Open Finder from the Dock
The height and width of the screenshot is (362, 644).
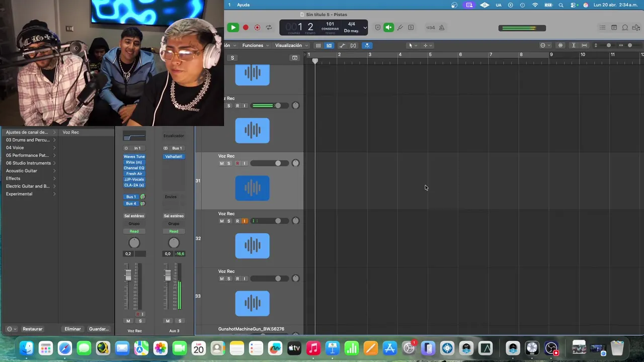pyautogui.click(x=27, y=348)
